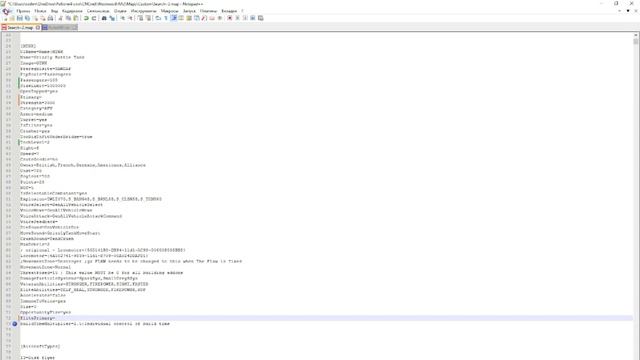
Task: Click the Save Recorded Macro icon
Action: 260,18
